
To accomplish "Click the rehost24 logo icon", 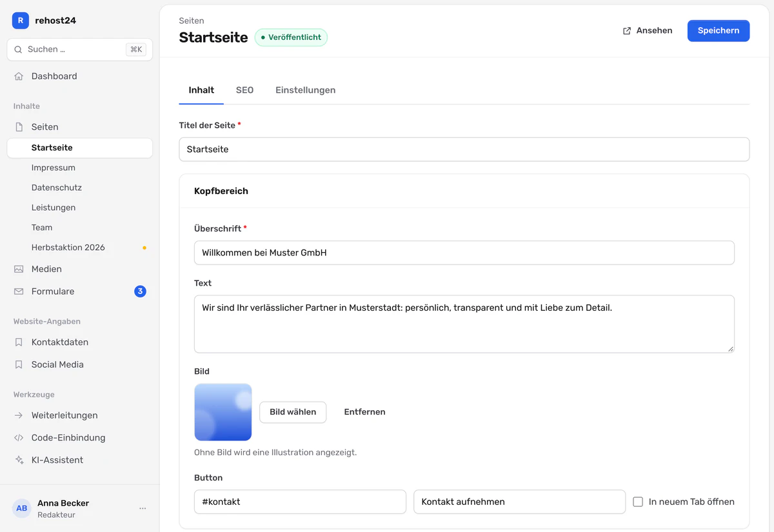I will coord(21,21).
